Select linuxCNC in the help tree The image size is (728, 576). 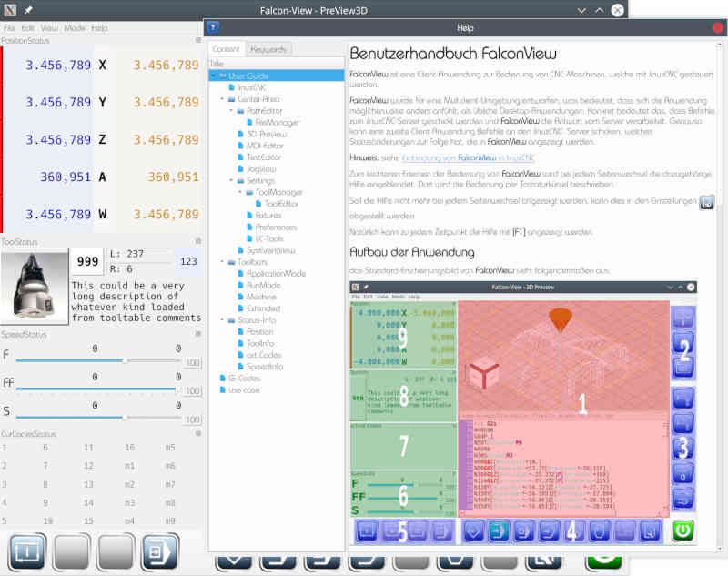pos(252,87)
